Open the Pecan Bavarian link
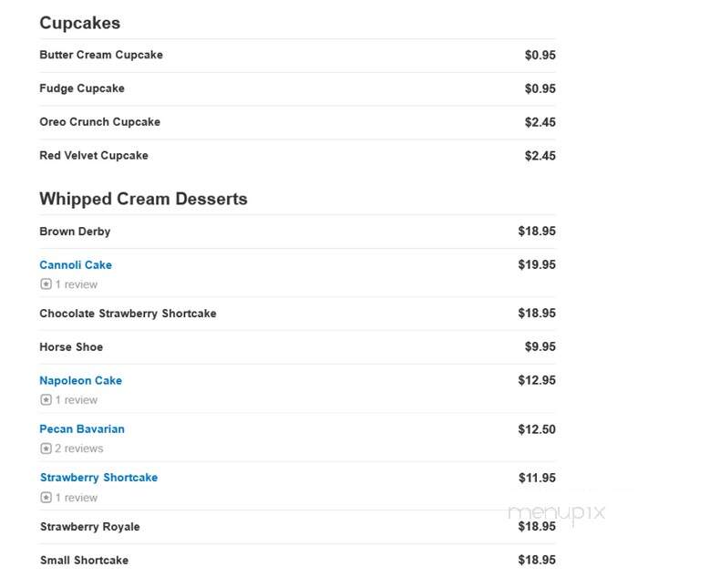720x588 pixels. click(82, 429)
